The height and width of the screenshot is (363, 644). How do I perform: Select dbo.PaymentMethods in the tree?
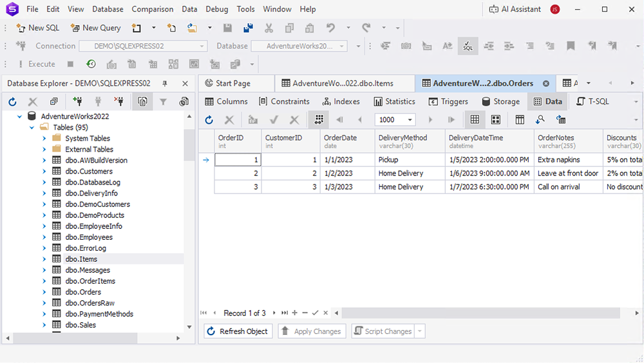(99, 314)
